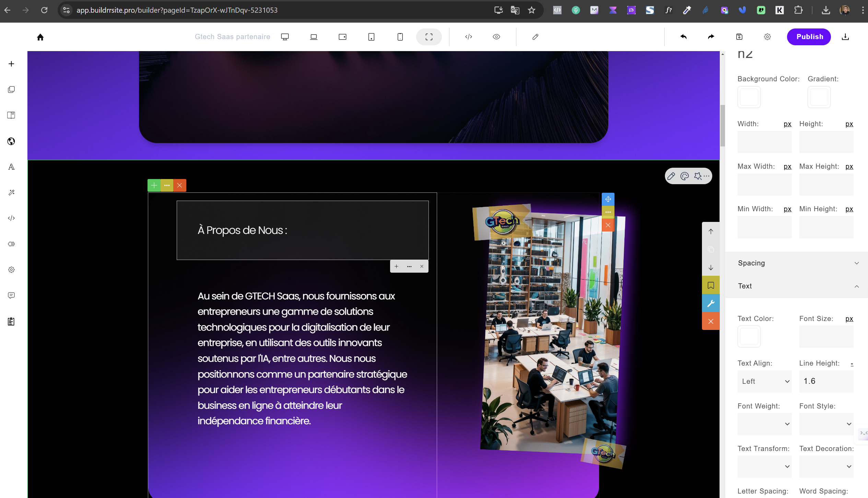This screenshot has width=868, height=498.
Task: Click the Max Height input field
Action: pyautogui.click(x=826, y=185)
